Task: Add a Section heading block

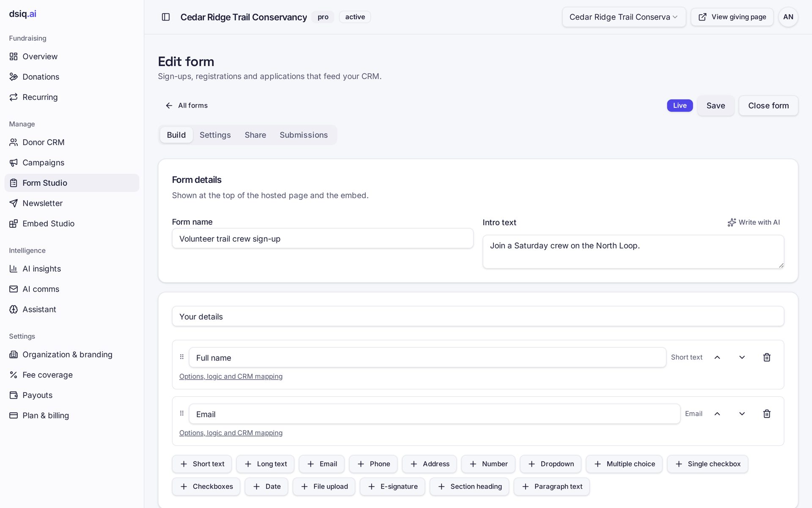Action: click(469, 487)
